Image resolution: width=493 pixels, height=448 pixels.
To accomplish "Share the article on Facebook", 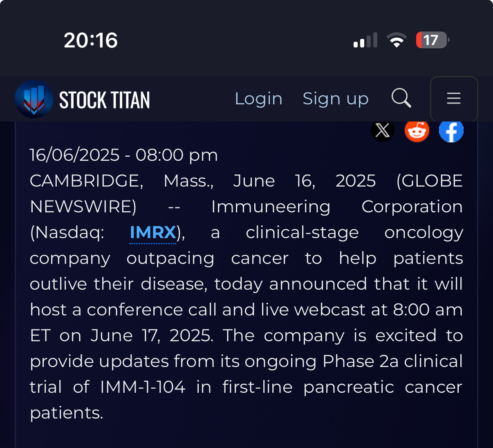I will [451, 131].
